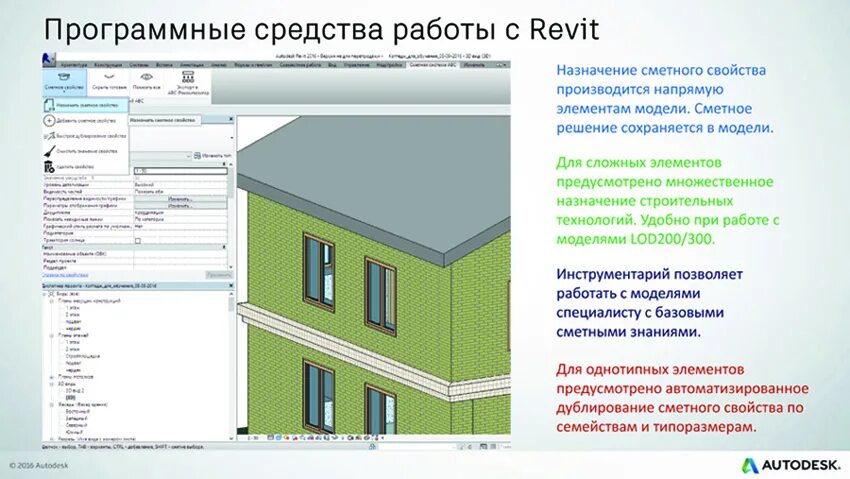Click the view scale value field
The height and width of the screenshot is (479, 850).
(x=181, y=171)
